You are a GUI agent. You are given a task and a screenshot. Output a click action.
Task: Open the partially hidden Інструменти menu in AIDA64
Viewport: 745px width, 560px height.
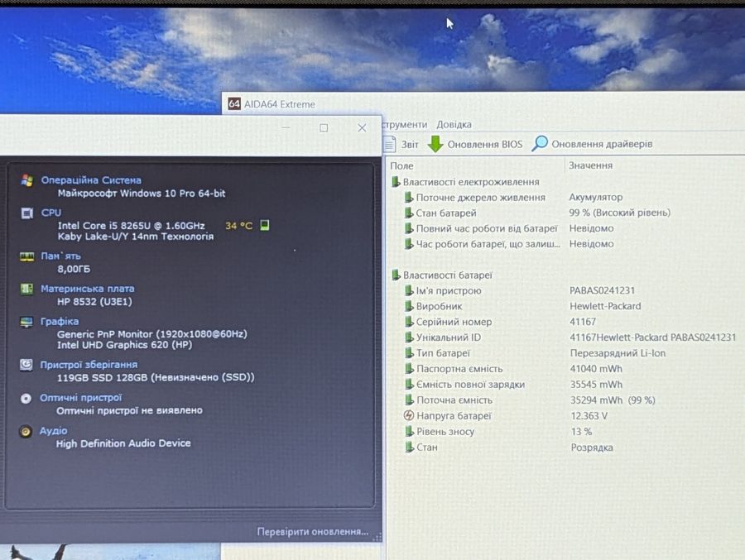click(405, 124)
